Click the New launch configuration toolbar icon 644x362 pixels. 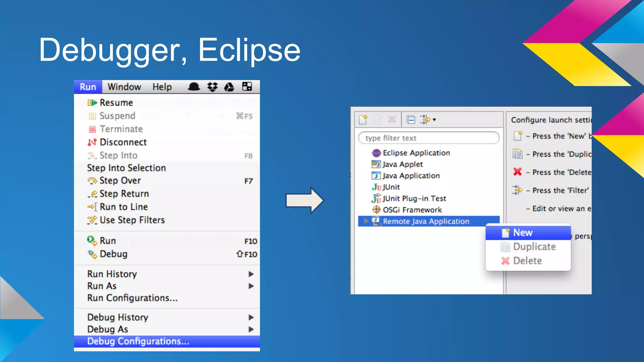coord(363,119)
